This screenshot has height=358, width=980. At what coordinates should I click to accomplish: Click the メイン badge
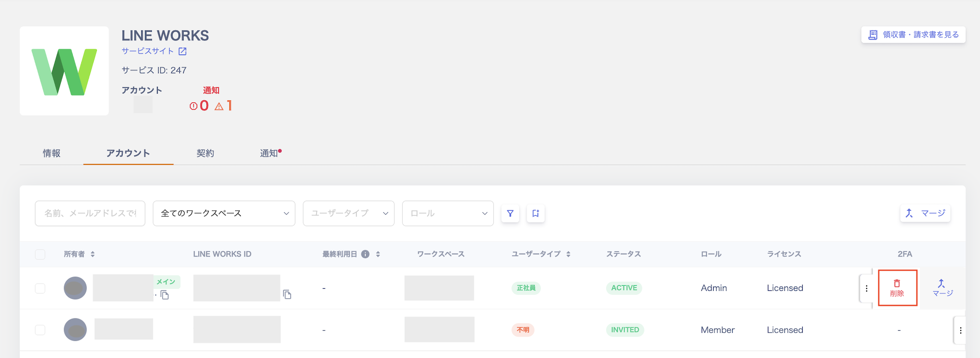[166, 282]
